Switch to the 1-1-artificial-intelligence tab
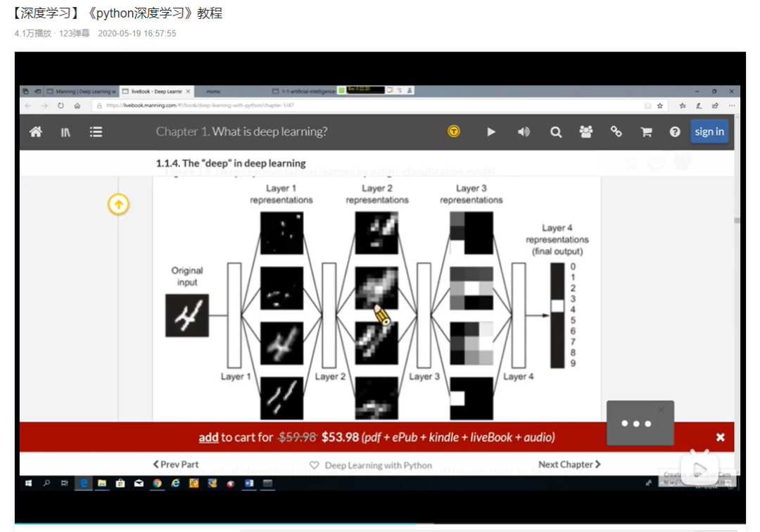760x532 pixels. [x=304, y=91]
